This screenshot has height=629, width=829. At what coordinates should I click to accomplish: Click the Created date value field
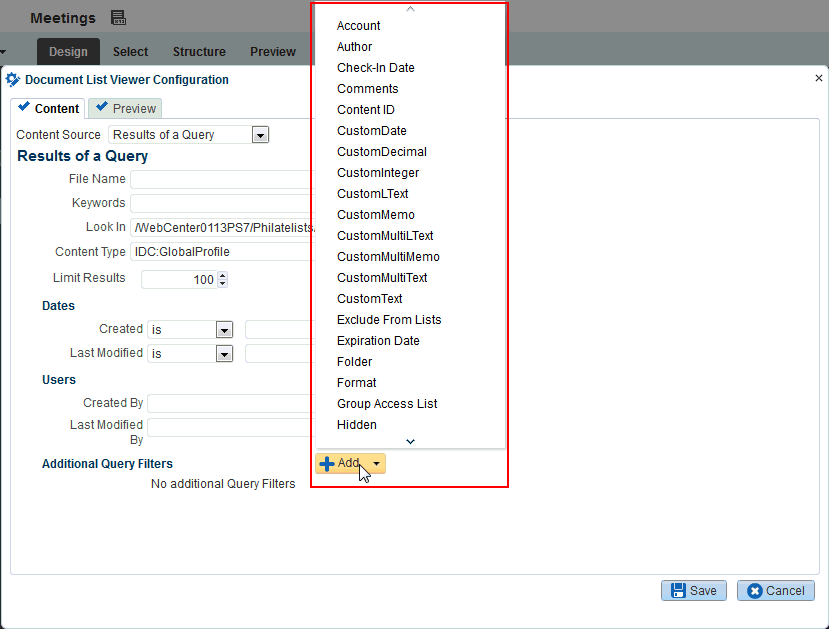point(280,330)
